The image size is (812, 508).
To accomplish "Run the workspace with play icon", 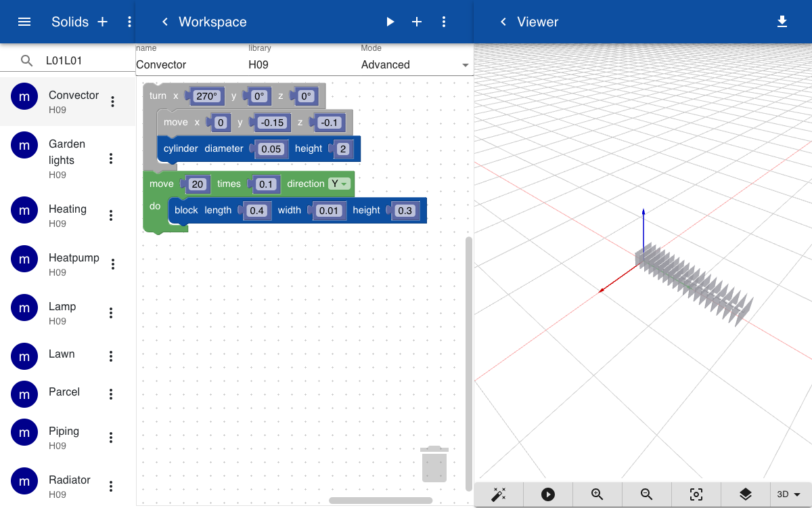I will (390, 22).
